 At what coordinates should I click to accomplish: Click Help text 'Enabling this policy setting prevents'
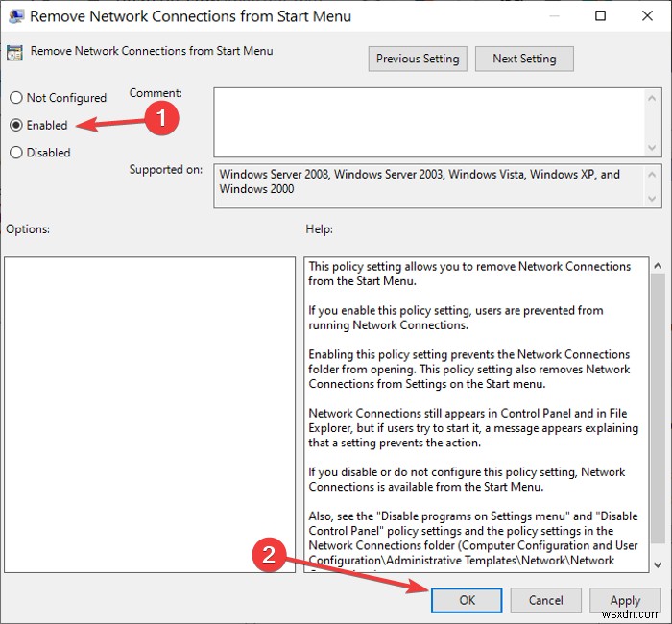[401, 355]
